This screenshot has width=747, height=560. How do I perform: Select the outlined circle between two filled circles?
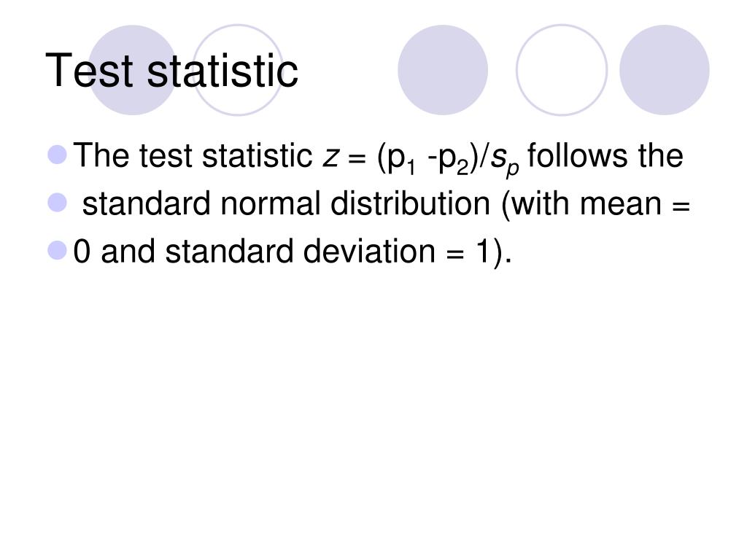point(562,70)
